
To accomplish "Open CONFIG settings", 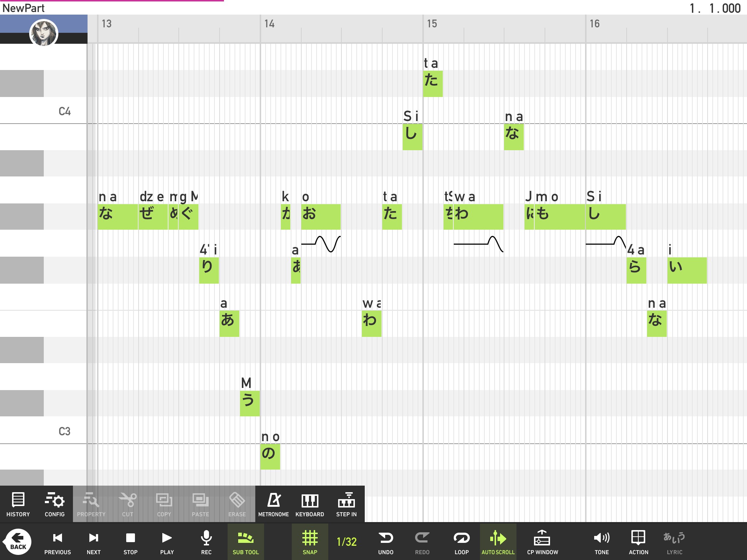I will (54, 504).
